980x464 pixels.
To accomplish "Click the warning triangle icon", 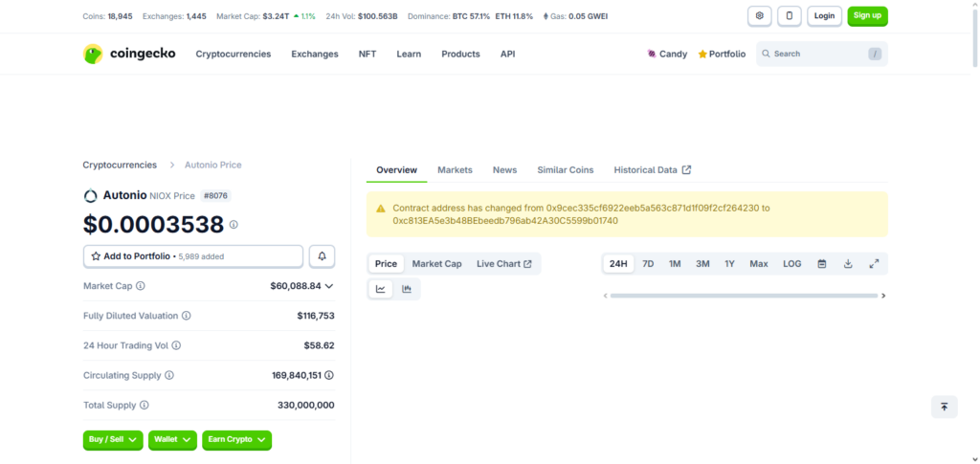I will click(x=381, y=208).
